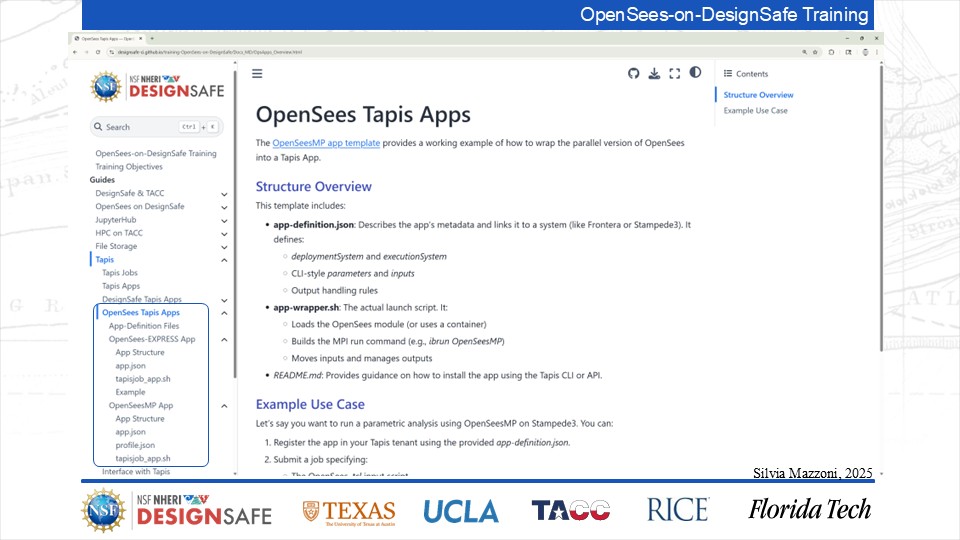Open App-Definition Files in sidebar
Screen dimensions: 960x540
click(x=144, y=326)
